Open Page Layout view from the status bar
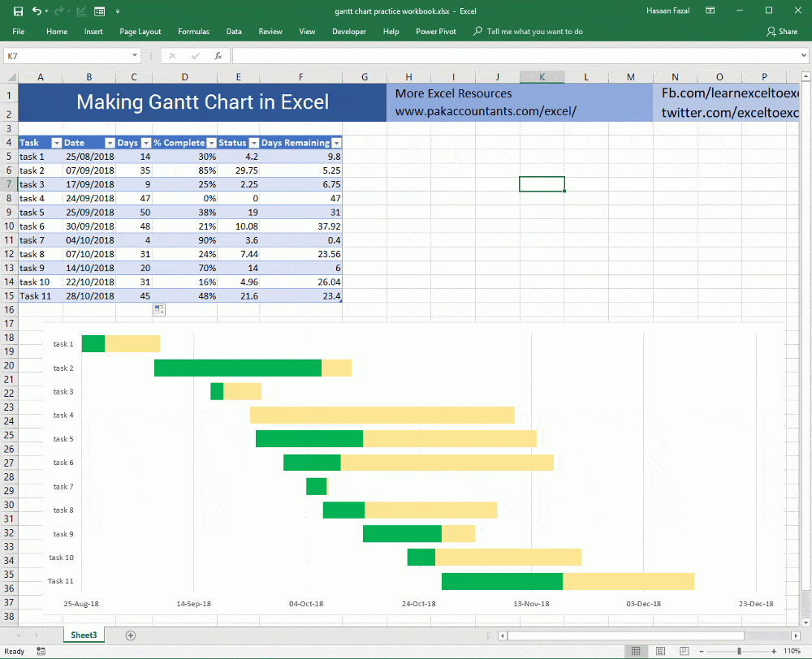The image size is (812, 659). point(660,651)
